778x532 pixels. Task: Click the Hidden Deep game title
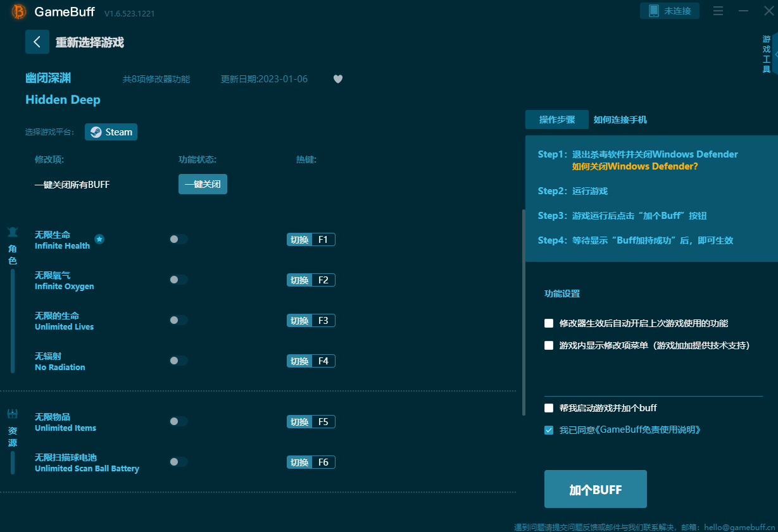[x=63, y=100]
